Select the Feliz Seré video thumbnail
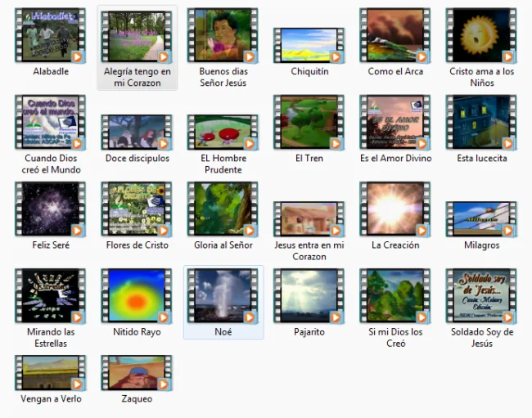The image size is (532, 418). coord(50,209)
